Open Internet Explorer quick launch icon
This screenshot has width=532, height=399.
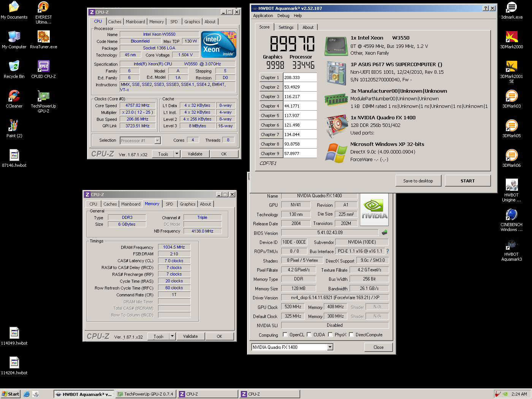[x=27, y=394]
